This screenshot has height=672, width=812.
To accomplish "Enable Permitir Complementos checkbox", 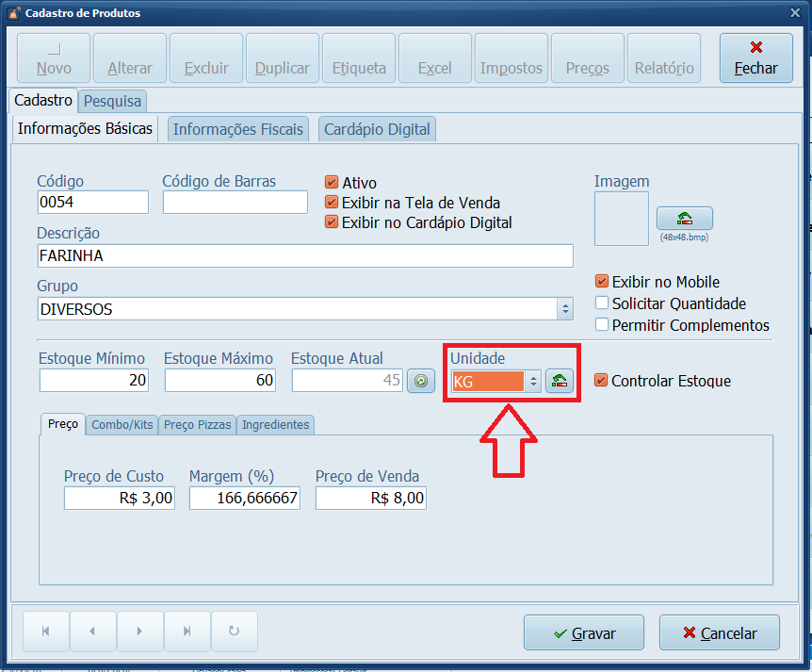I will [x=602, y=325].
